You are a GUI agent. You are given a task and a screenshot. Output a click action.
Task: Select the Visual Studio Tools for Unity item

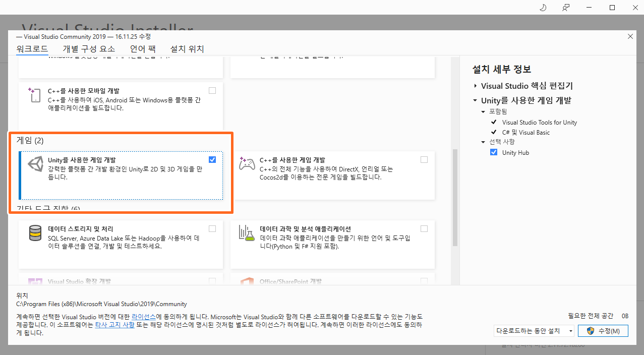tap(540, 123)
